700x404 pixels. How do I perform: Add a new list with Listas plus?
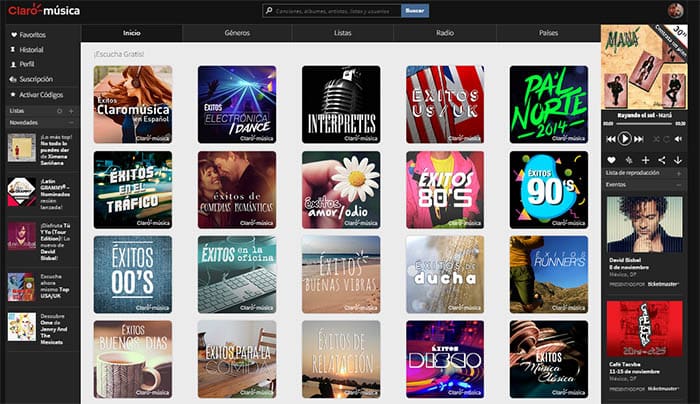click(x=71, y=111)
